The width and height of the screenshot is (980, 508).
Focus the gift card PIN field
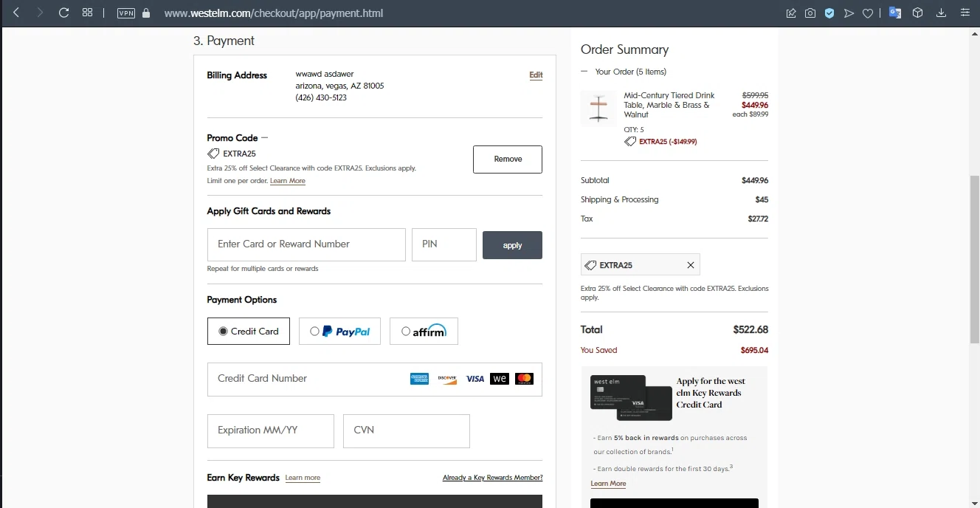(x=444, y=244)
